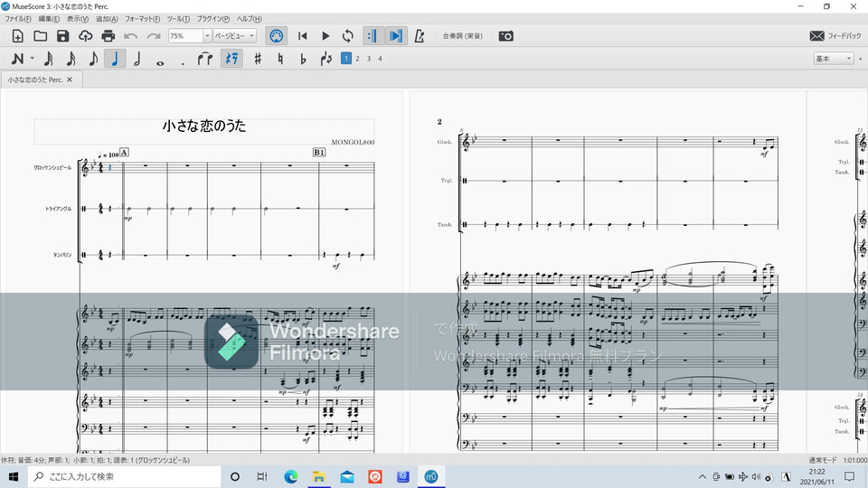
Task: Toggle the metronome
Action: tap(419, 36)
